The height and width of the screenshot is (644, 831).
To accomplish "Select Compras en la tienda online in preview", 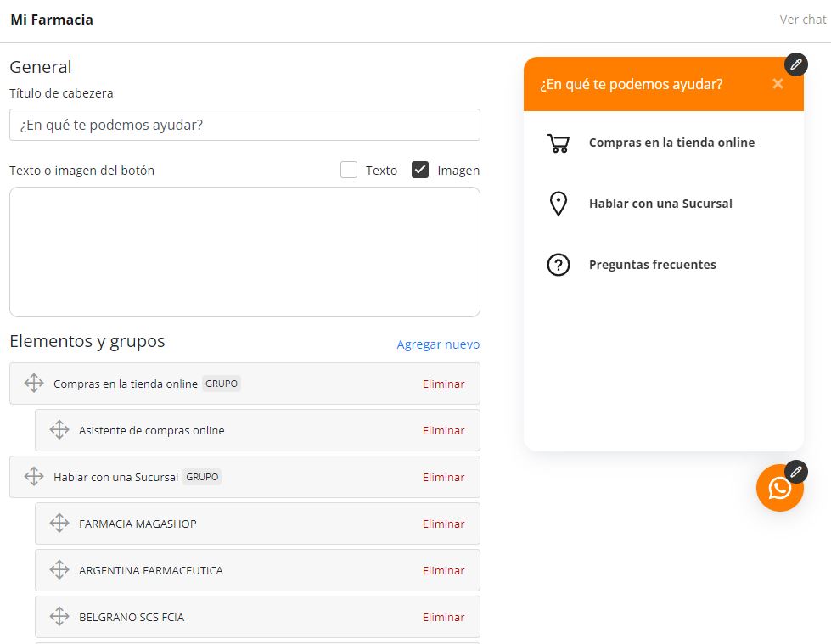I will (x=671, y=143).
